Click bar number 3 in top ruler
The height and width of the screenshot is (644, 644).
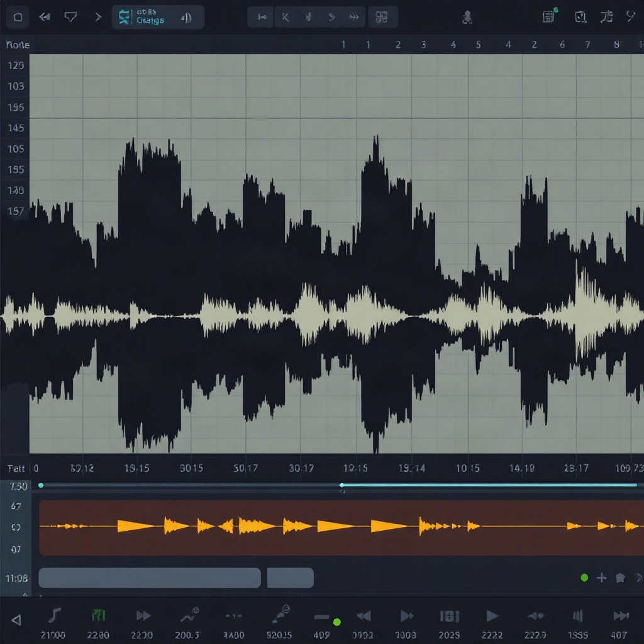423,45
